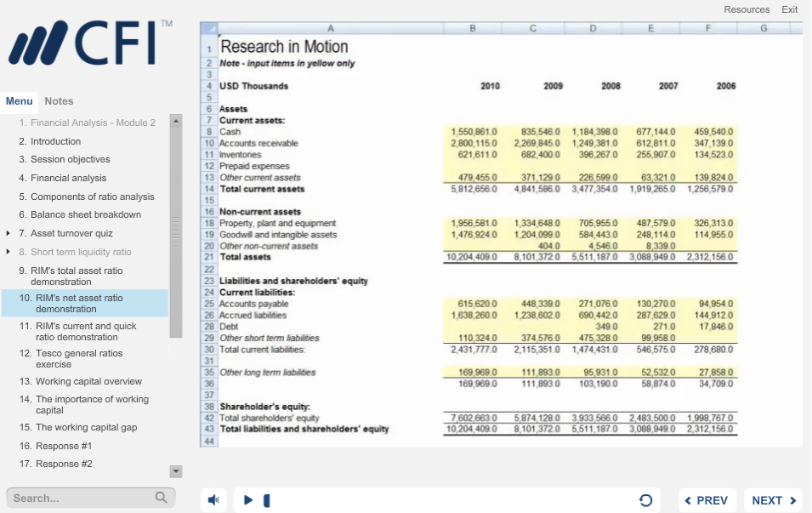Click the playback progress marker
Screen dimensions: 812x513
point(267,500)
